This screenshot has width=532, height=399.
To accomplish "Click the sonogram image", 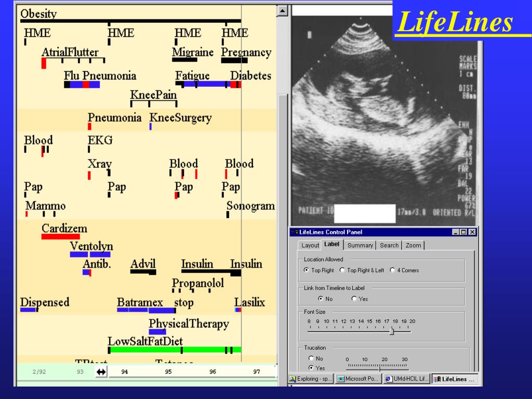I will point(385,121).
